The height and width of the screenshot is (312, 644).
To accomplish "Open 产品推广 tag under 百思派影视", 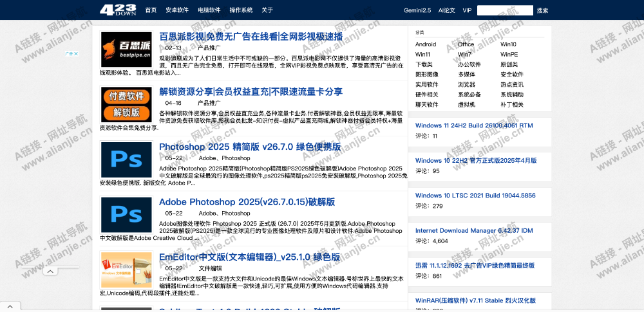I will [x=209, y=48].
